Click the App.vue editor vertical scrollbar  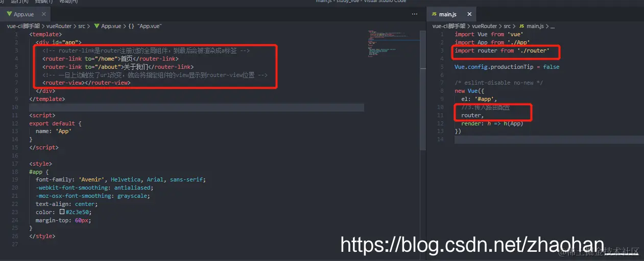point(422,91)
